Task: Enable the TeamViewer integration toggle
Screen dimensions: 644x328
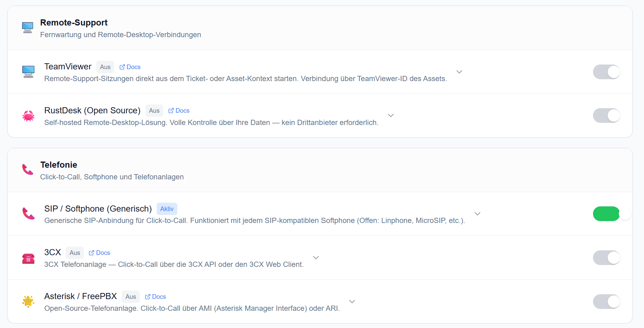Action: 606,72
